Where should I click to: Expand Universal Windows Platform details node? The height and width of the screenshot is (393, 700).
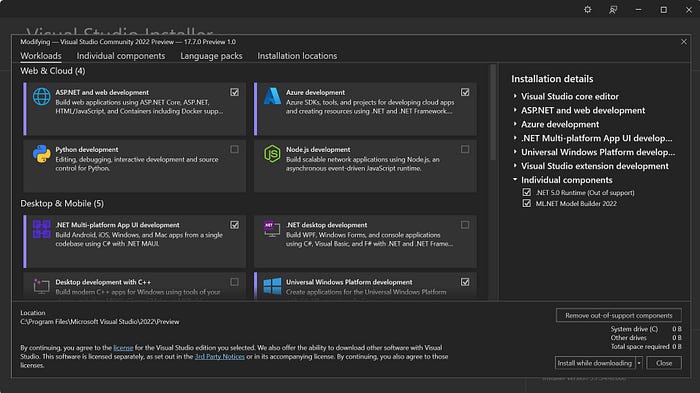515,152
